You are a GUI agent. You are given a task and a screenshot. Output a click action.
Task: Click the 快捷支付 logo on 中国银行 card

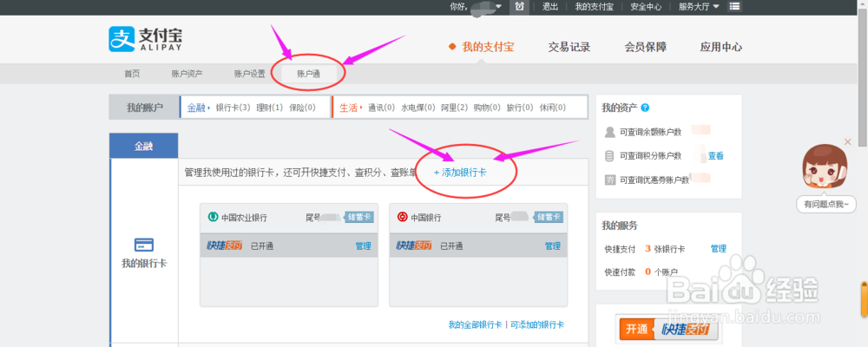(x=414, y=246)
